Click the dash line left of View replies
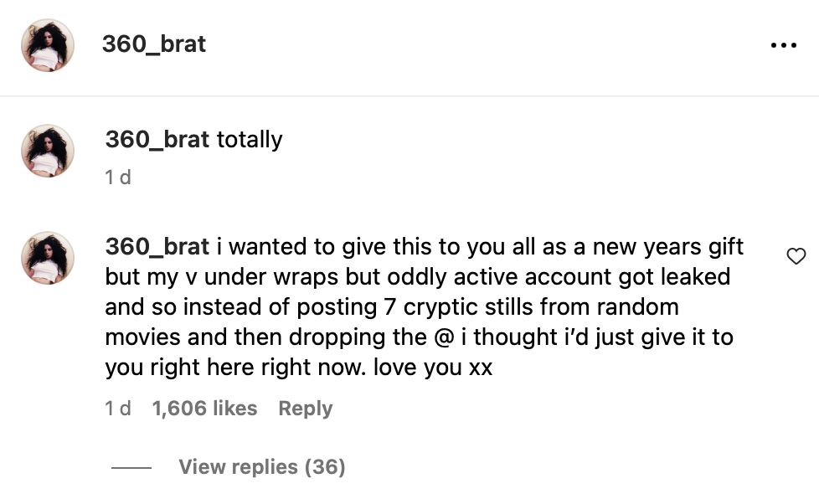Viewport: 819px width, 504px height. point(131,468)
